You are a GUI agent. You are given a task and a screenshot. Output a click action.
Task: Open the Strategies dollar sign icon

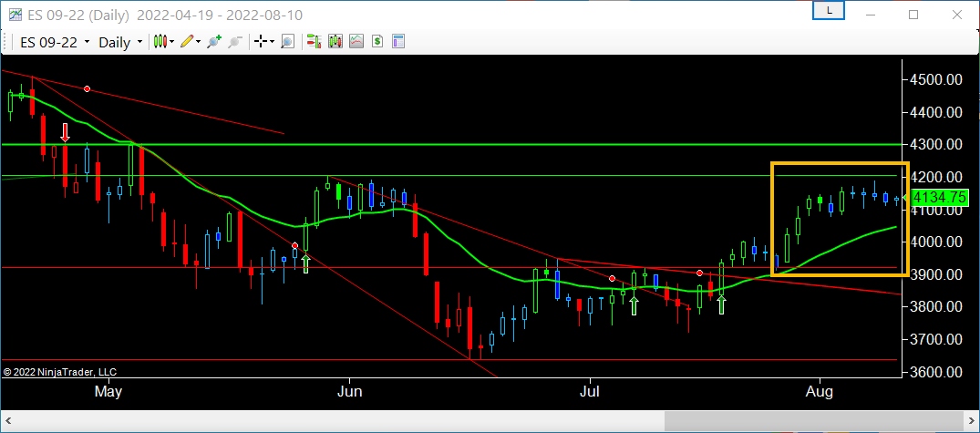coord(377,42)
